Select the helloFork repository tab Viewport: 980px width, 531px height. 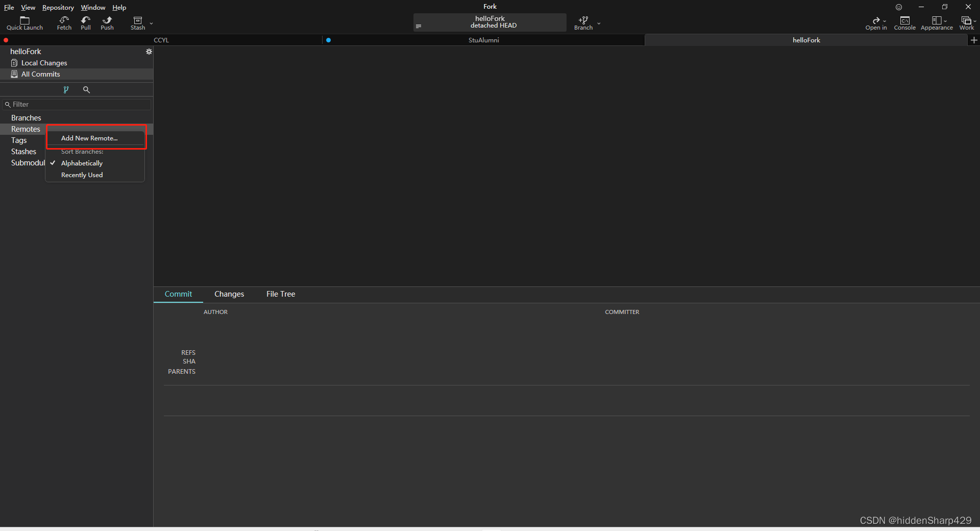click(x=806, y=40)
